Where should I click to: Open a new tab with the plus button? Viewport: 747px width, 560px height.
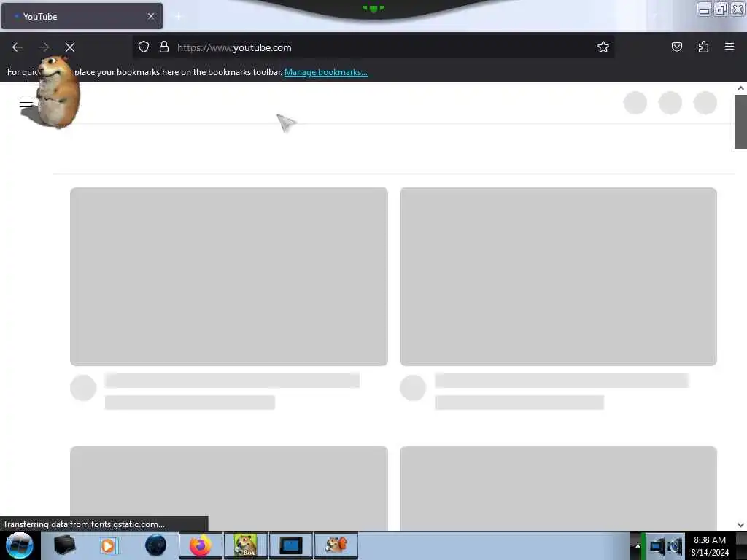178,17
